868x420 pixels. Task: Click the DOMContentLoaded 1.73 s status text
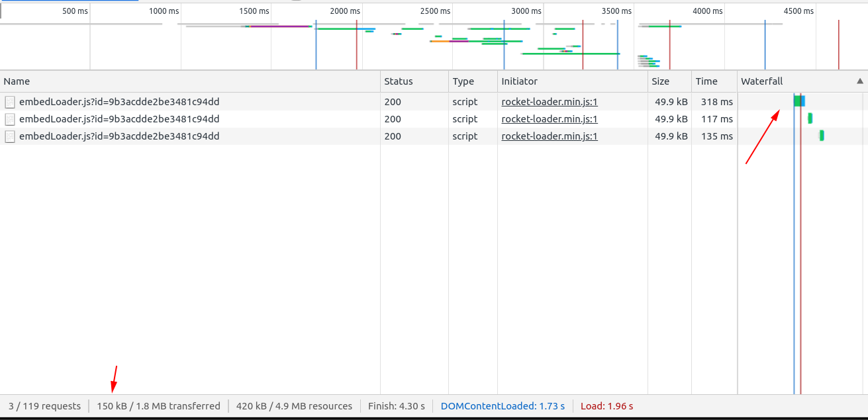click(x=502, y=406)
